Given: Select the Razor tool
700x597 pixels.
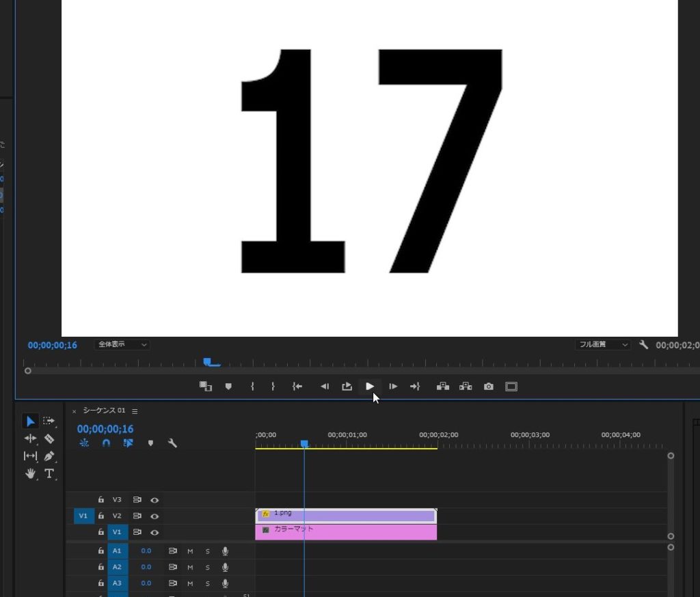Looking at the screenshot, I should [49, 439].
